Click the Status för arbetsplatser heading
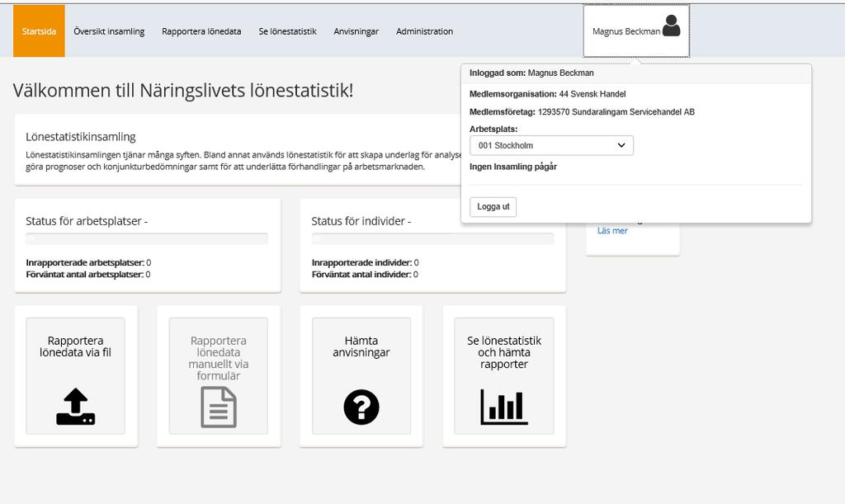The image size is (845, 504). [x=86, y=221]
